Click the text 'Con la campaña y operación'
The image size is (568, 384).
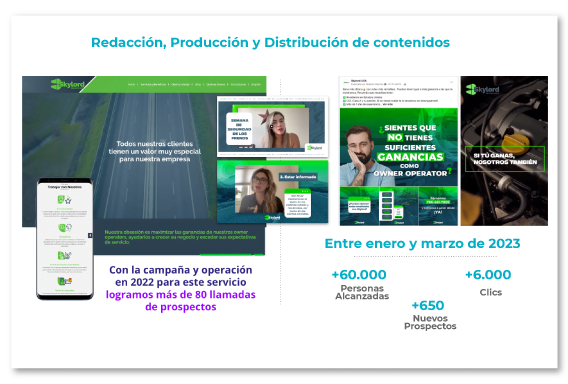(x=181, y=270)
